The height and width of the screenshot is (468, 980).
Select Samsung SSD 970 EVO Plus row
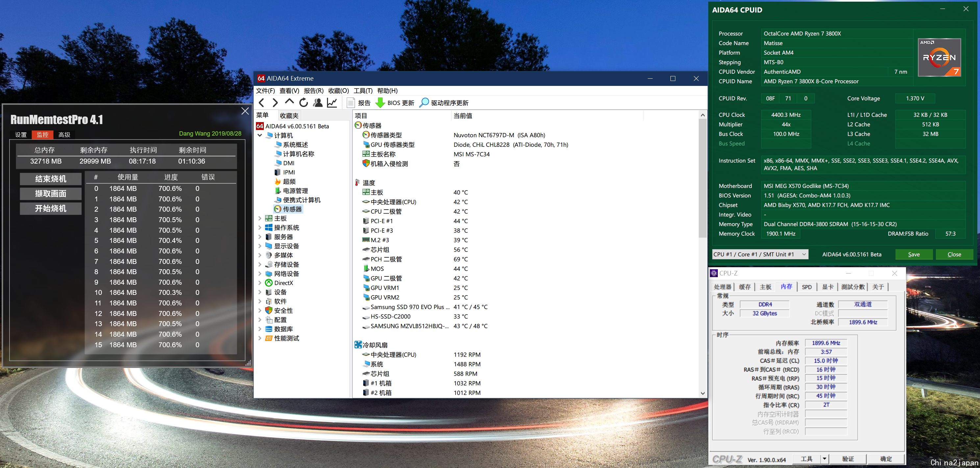(x=525, y=307)
